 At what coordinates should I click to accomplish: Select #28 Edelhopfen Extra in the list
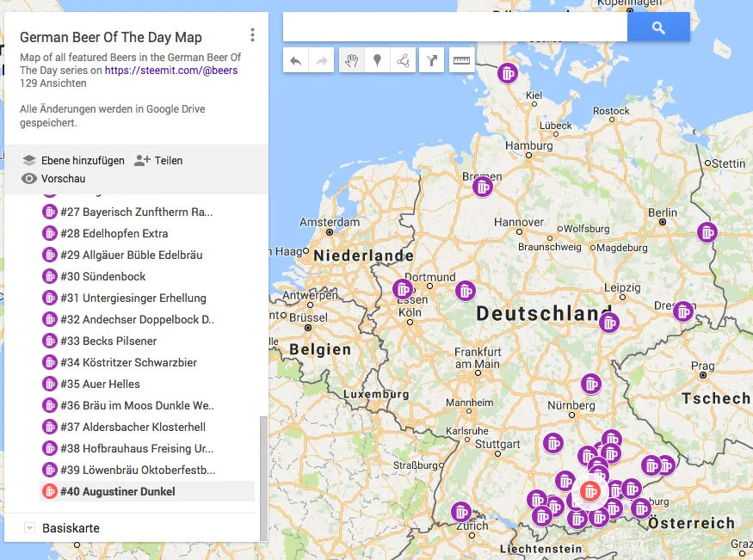click(147, 233)
